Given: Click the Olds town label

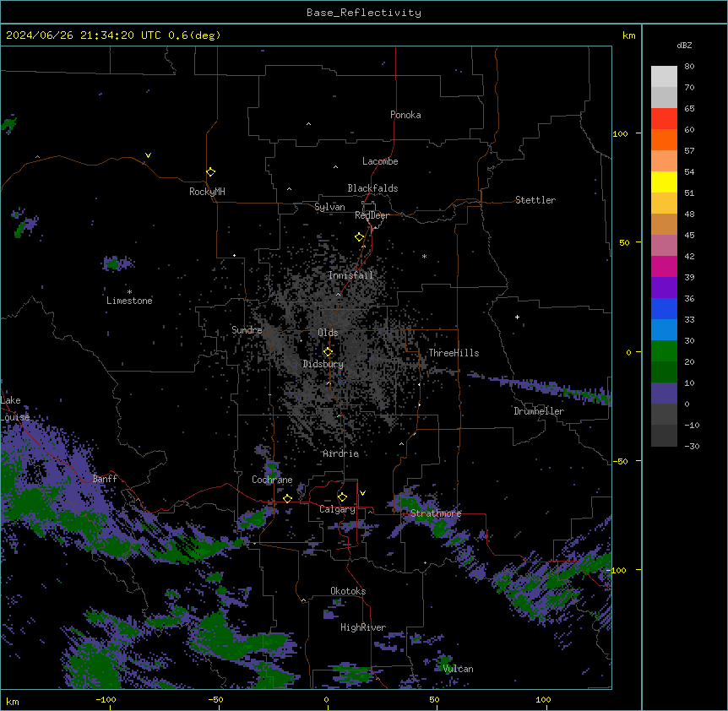Looking at the screenshot, I should (328, 333).
